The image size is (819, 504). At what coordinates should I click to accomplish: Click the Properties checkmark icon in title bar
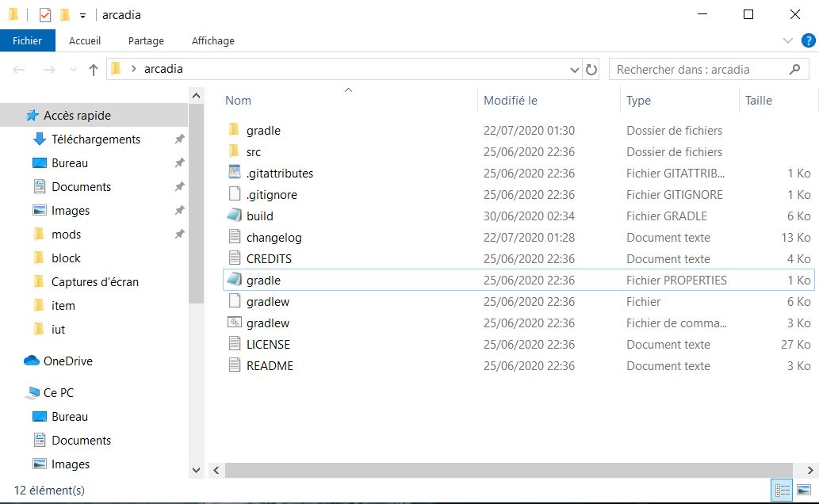45,15
